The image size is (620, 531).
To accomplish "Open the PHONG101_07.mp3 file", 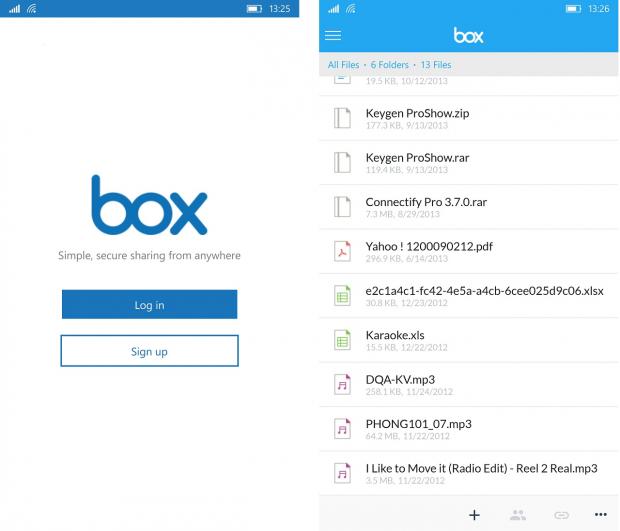I will click(x=418, y=424).
